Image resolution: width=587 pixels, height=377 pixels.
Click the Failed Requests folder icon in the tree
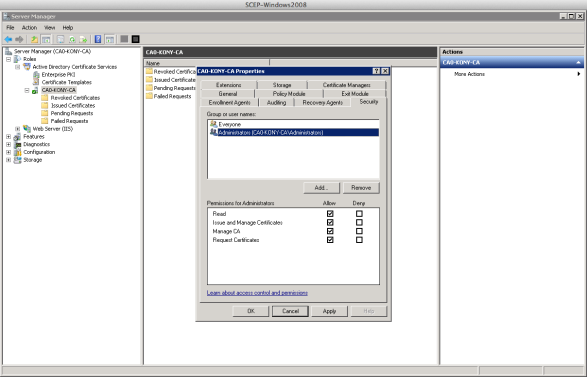[x=45, y=121]
